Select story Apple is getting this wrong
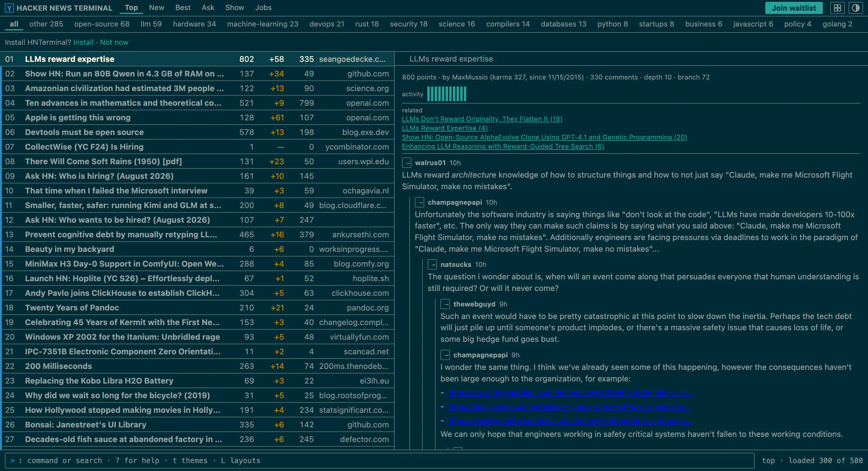868x471 pixels. (197, 118)
